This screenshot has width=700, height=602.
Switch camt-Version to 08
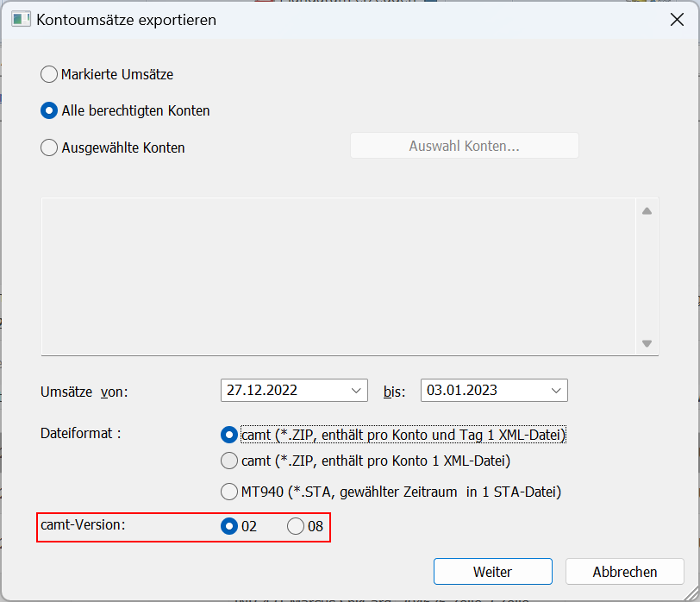coord(296,526)
